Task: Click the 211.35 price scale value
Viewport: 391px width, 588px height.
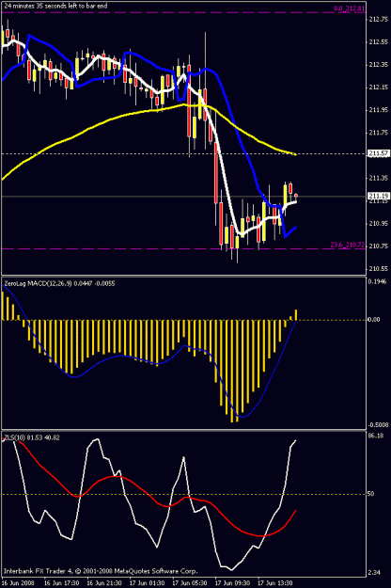Action: (379, 178)
